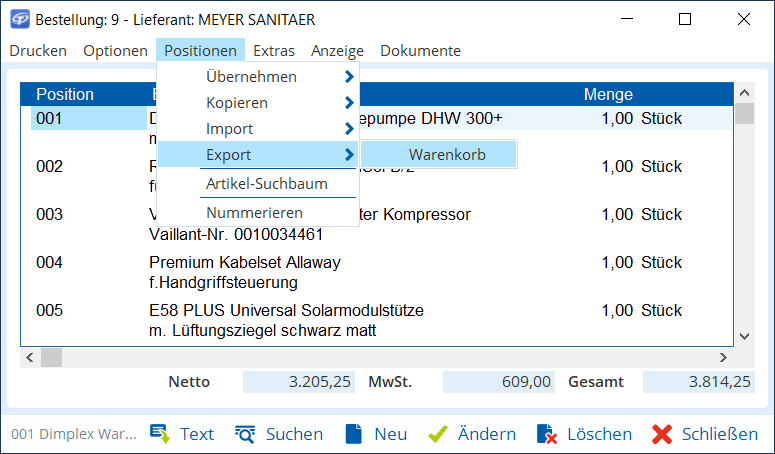Click the Suchen magnifier icon
775x454 pixels.
click(x=245, y=434)
